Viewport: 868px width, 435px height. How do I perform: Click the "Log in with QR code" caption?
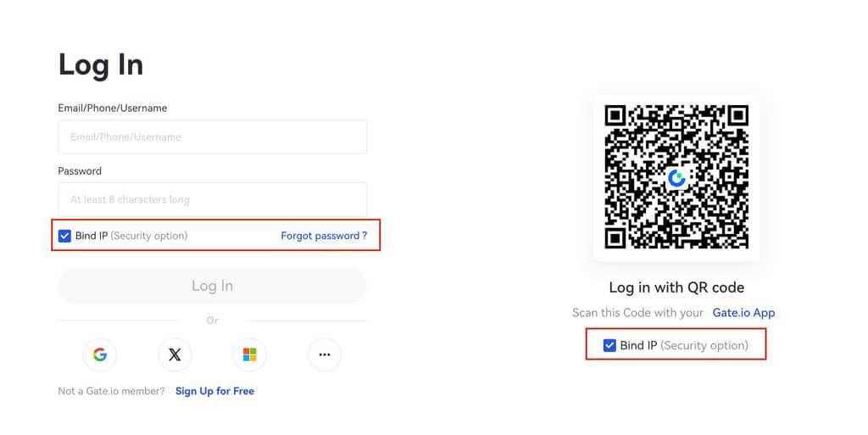pos(676,287)
